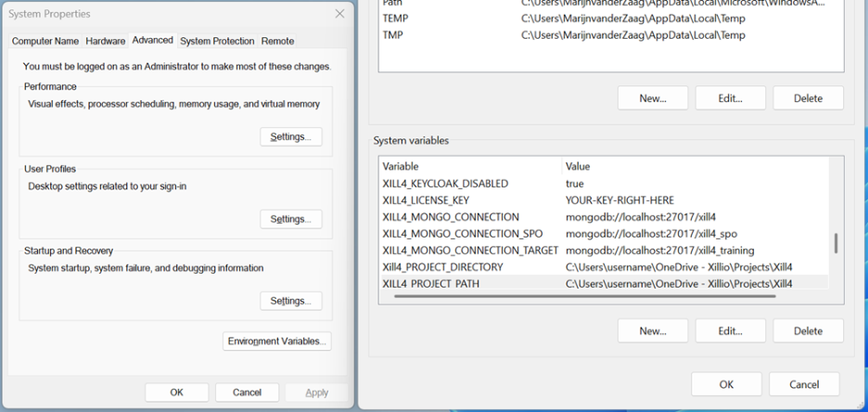The image size is (868, 412).
Task: Click value mongodb://localhost:27017/xill4_spo
Action: coord(651,234)
